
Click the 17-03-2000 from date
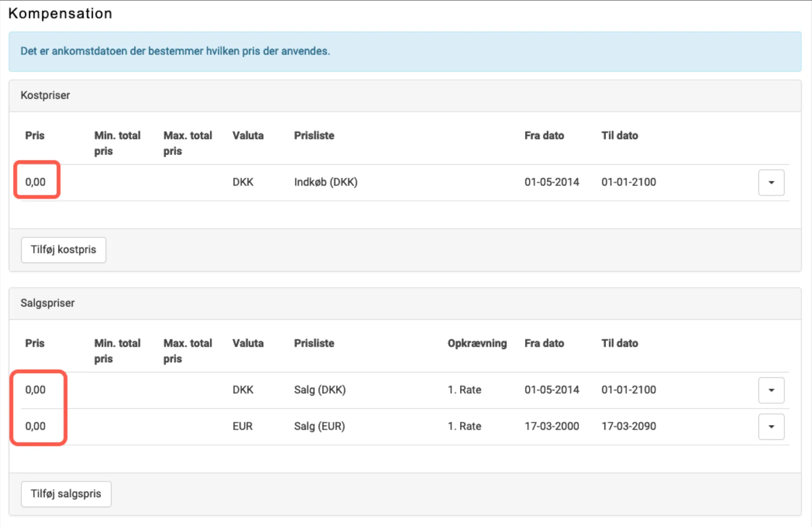[551, 426]
